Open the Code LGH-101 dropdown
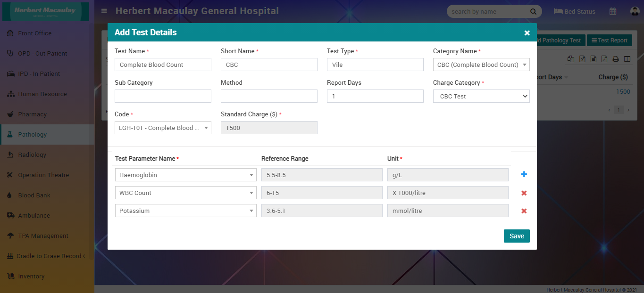644x293 pixels. click(163, 128)
